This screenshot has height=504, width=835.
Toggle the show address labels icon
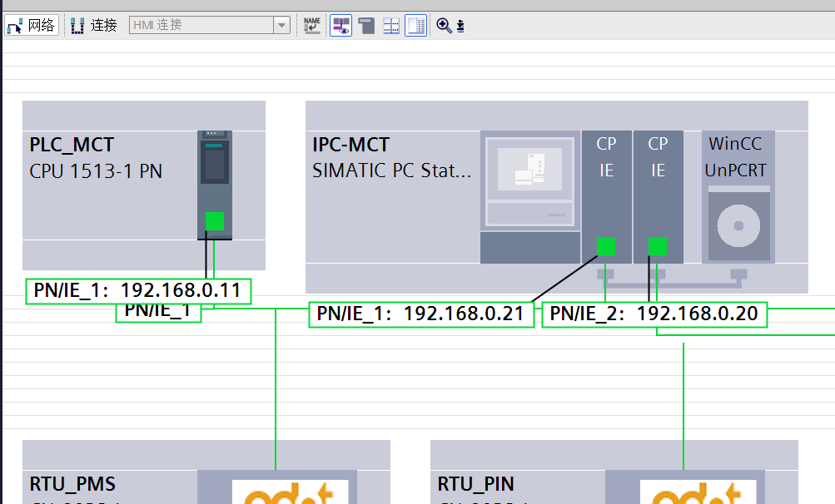click(341, 25)
